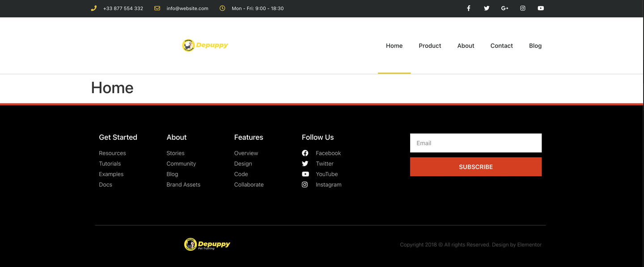The width and height of the screenshot is (644, 267).
Task: Click the Depuppy Pet Training footer logo
Action: point(207,244)
